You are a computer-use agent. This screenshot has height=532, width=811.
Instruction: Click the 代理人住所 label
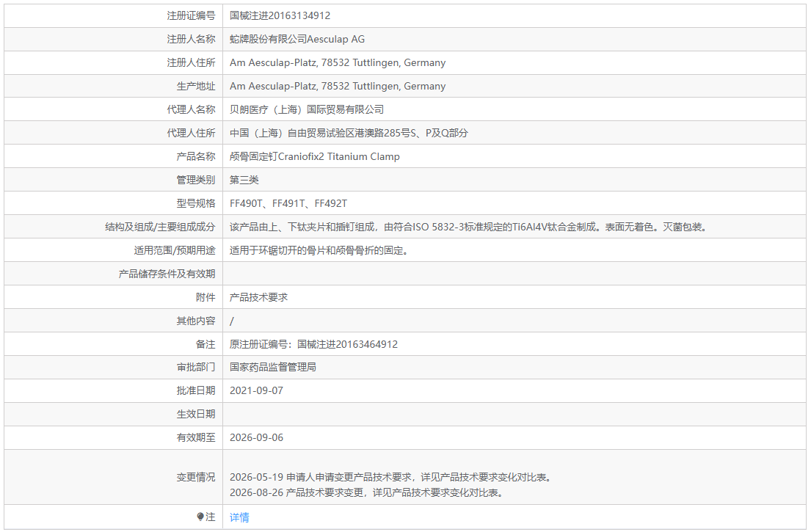pos(191,133)
